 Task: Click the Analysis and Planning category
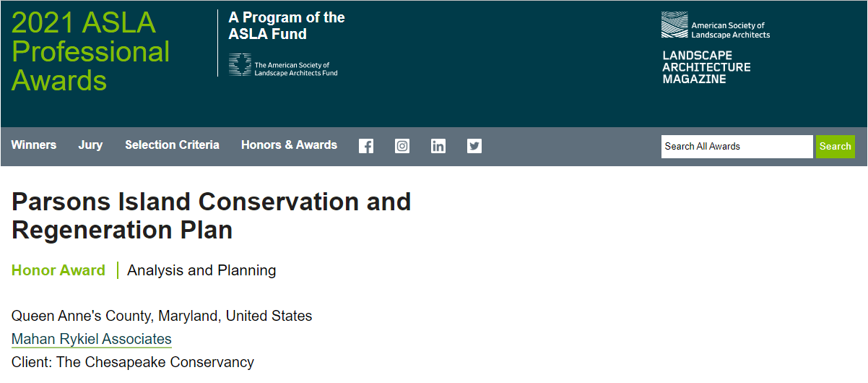point(201,270)
